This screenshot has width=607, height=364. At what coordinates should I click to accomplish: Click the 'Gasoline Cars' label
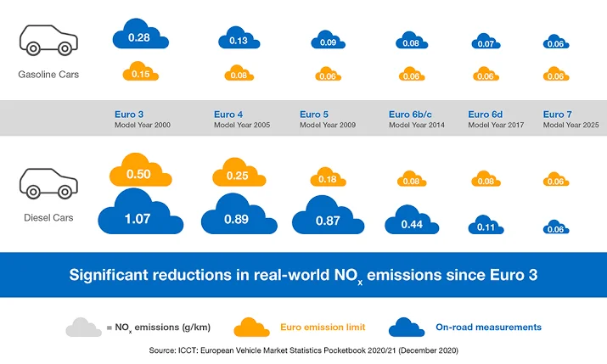pos(48,75)
